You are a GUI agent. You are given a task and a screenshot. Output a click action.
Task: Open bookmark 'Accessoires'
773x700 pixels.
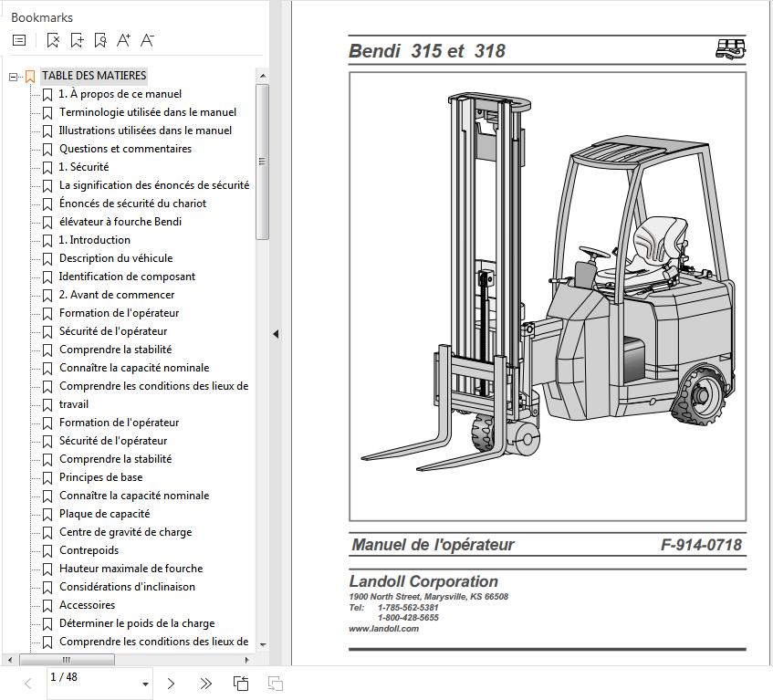click(87, 604)
